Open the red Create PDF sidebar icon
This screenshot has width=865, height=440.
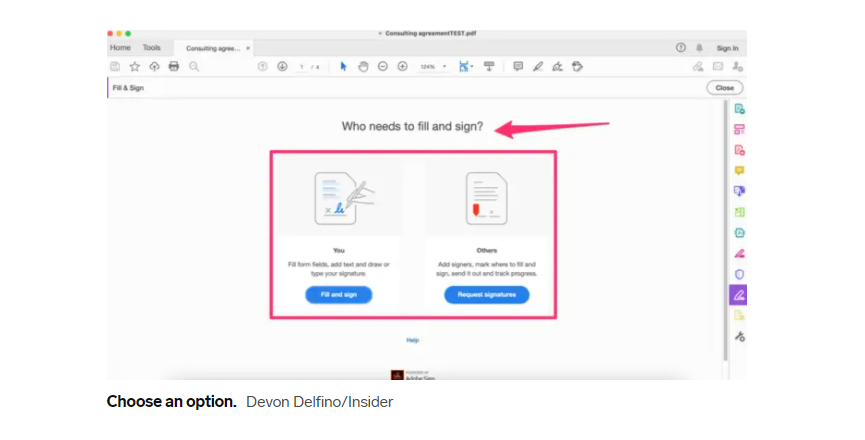pos(739,150)
